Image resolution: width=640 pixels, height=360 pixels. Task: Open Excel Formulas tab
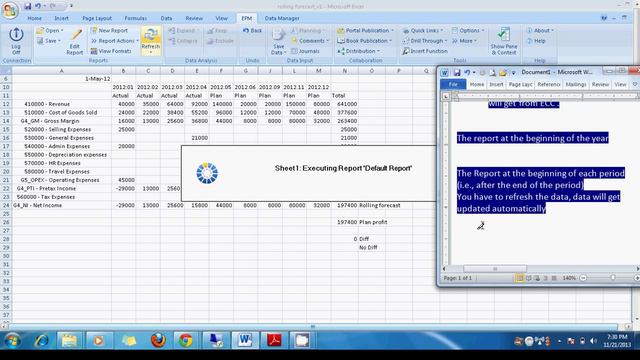(x=136, y=18)
